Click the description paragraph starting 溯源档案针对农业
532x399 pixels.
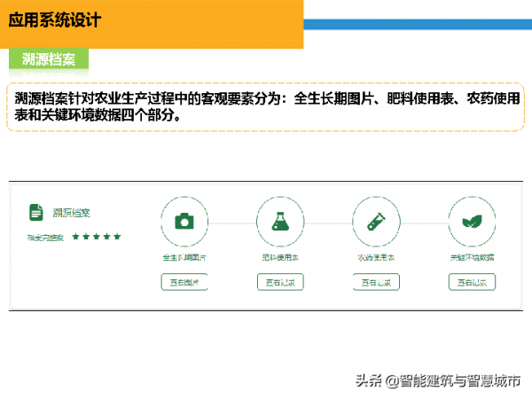(267, 106)
